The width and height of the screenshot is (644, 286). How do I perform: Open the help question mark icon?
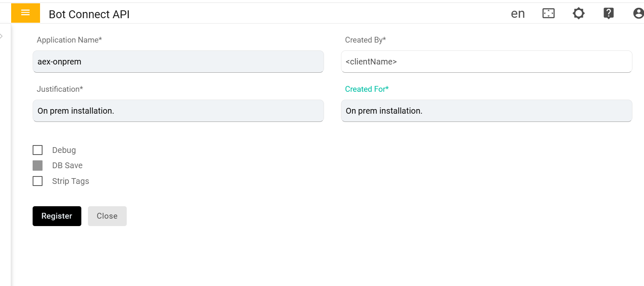pyautogui.click(x=608, y=14)
